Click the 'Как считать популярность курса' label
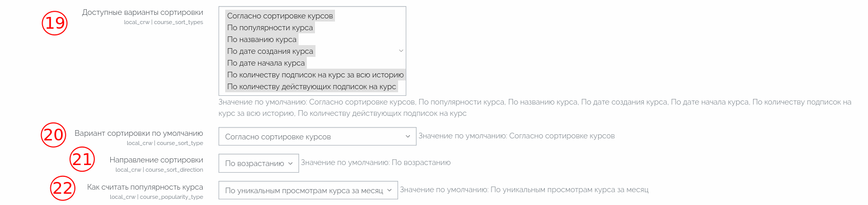The image size is (868, 205). click(145, 187)
